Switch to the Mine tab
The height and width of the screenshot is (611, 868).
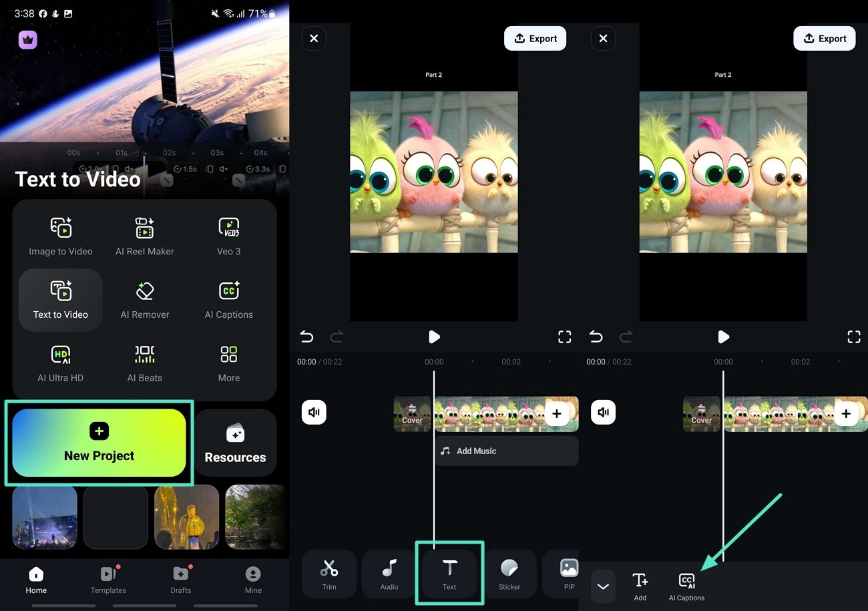tap(253, 580)
